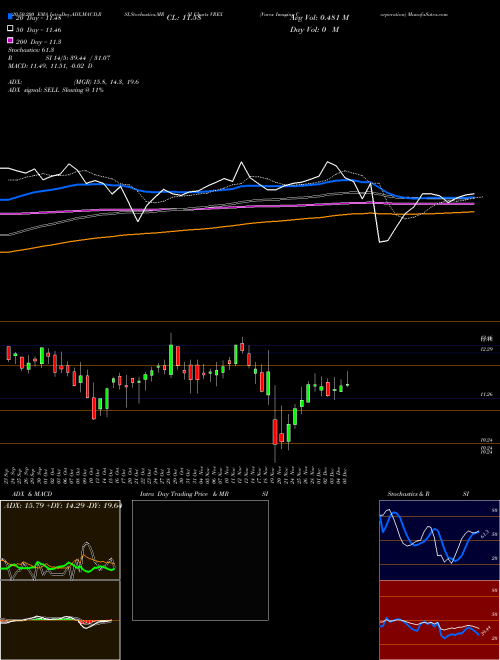Viewport: 500px width, 660px height.
Task: Click the 'MACD: 11.49, 11.51, -0.02 D' readout
Action: pyautogui.click(x=50, y=66)
